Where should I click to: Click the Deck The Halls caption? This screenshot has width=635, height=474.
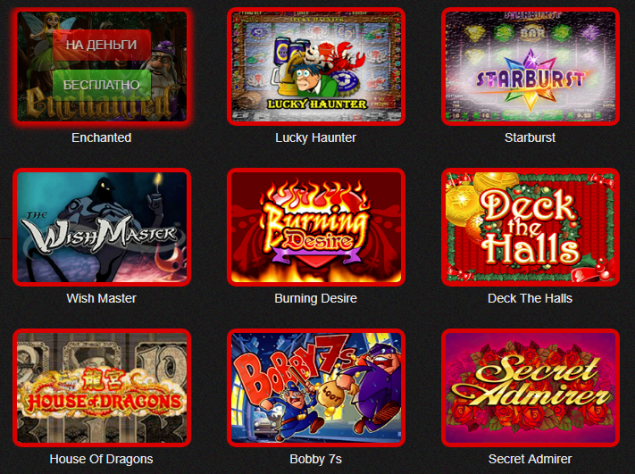[x=530, y=299]
